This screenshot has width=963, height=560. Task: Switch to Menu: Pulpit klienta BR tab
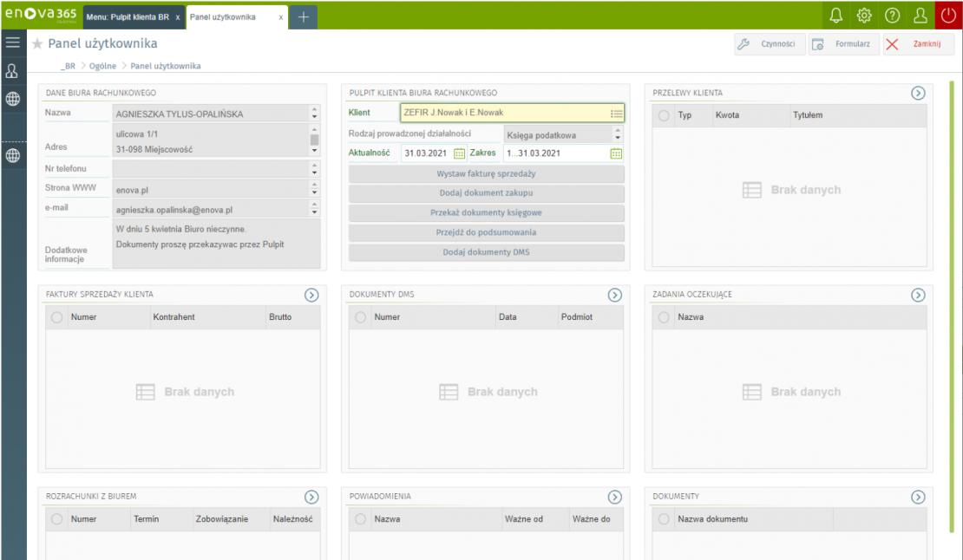128,16
